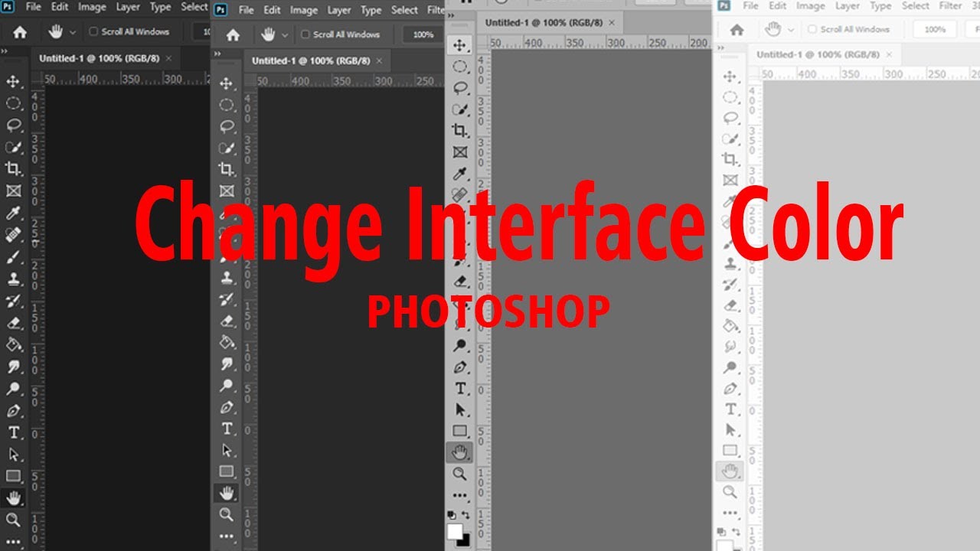Image resolution: width=980 pixels, height=551 pixels.
Task: Open Select menu in the dark gray theme
Action: click(x=404, y=10)
